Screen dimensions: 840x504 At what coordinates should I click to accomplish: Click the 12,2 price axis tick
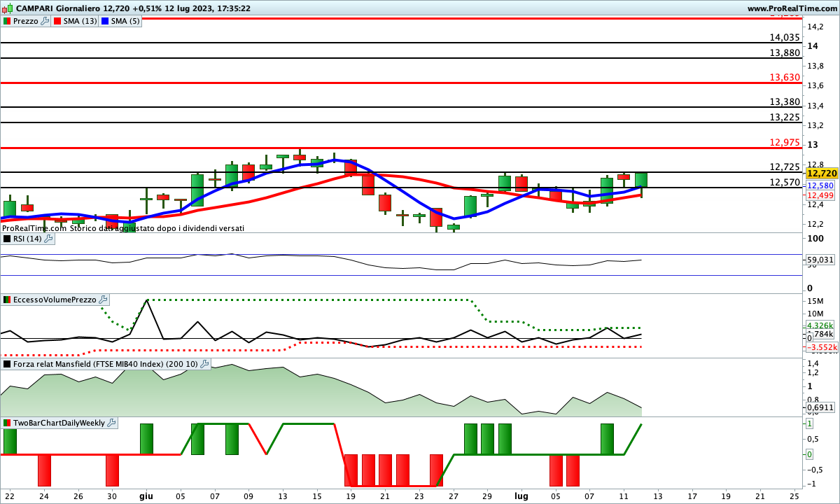815,224
